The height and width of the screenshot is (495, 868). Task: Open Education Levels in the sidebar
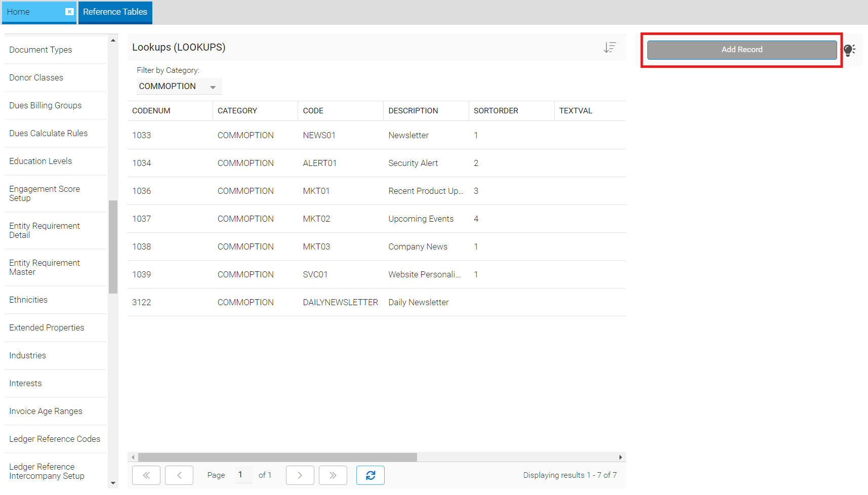[56, 161]
